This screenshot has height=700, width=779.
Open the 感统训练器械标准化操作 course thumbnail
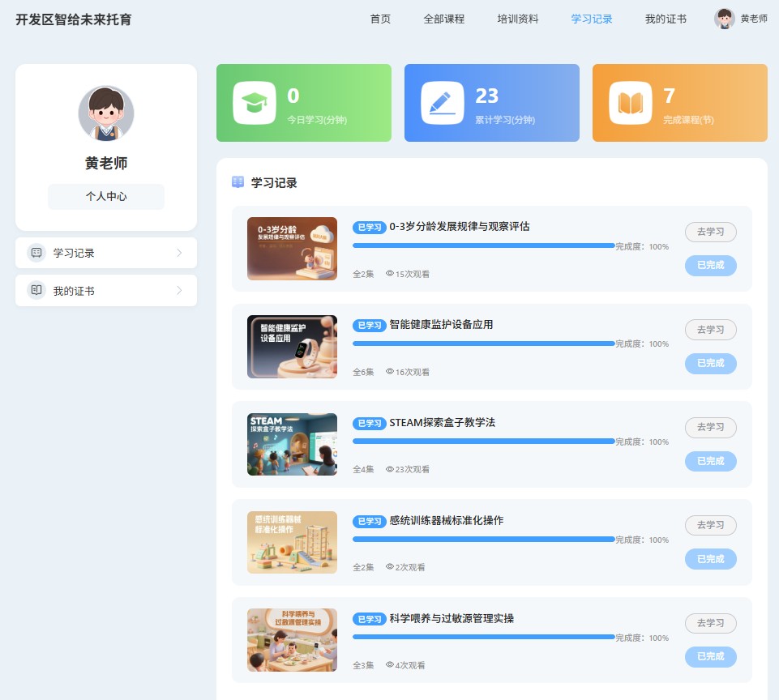pos(292,542)
